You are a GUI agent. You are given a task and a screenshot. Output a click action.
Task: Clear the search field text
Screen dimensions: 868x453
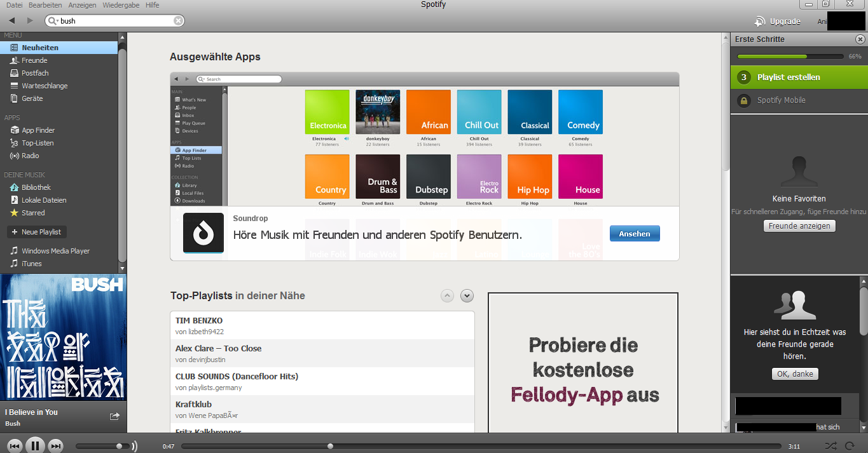[x=179, y=21]
